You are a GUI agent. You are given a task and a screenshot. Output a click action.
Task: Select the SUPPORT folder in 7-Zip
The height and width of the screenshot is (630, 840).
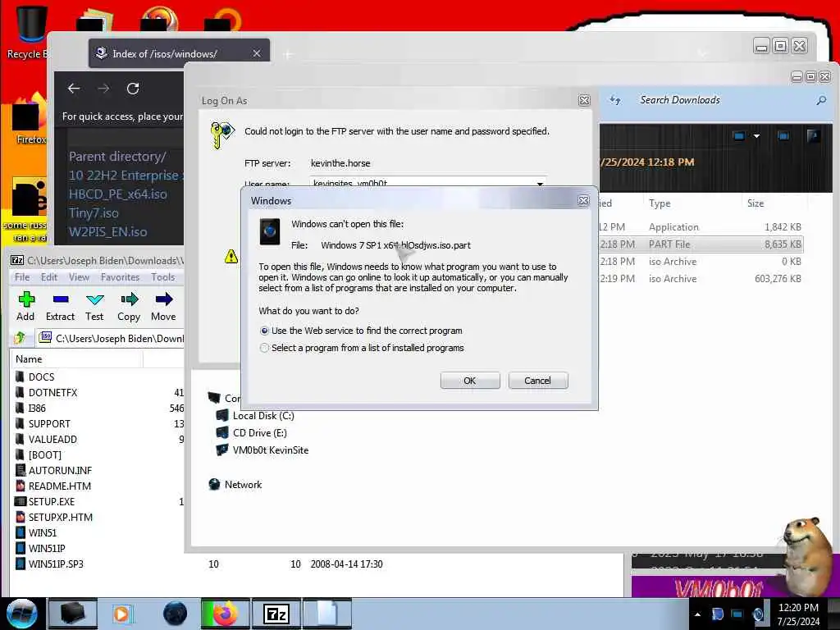point(49,424)
